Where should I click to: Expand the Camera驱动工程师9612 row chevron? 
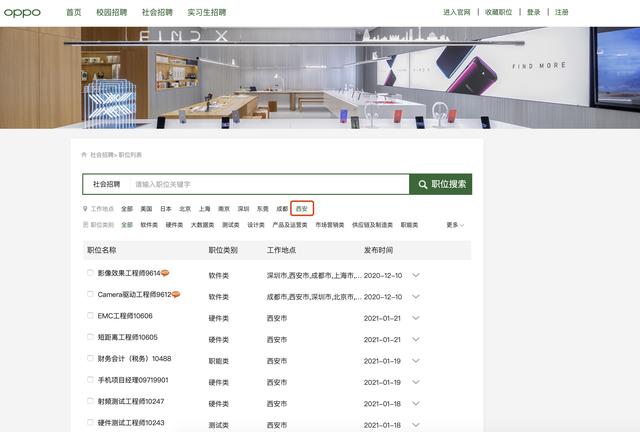[x=416, y=296]
